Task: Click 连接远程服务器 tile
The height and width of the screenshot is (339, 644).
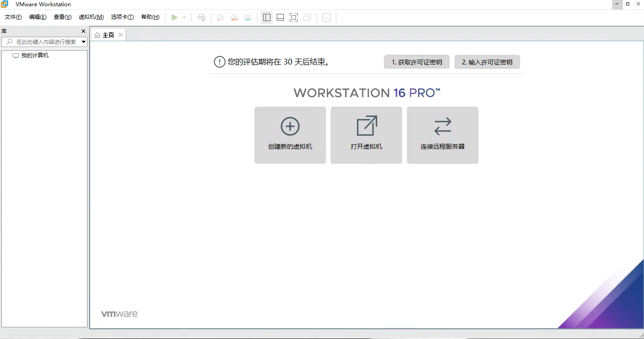Action: tap(443, 135)
